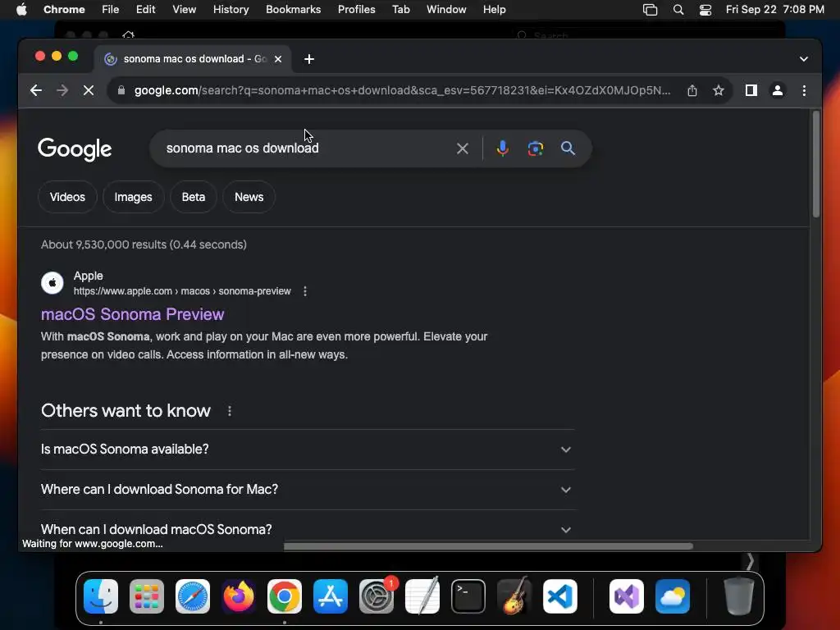Clear the Google search text
The width and height of the screenshot is (840, 630).
(x=463, y=148)
